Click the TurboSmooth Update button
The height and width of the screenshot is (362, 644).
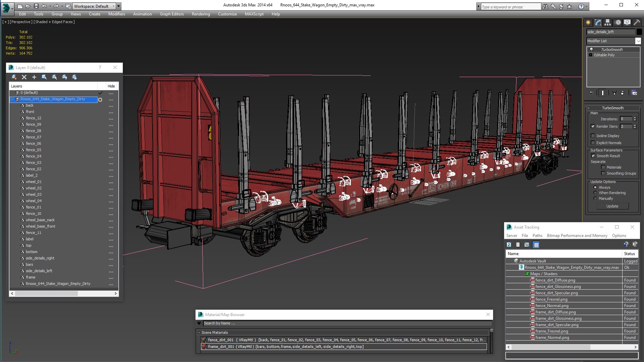coord(612,206)
